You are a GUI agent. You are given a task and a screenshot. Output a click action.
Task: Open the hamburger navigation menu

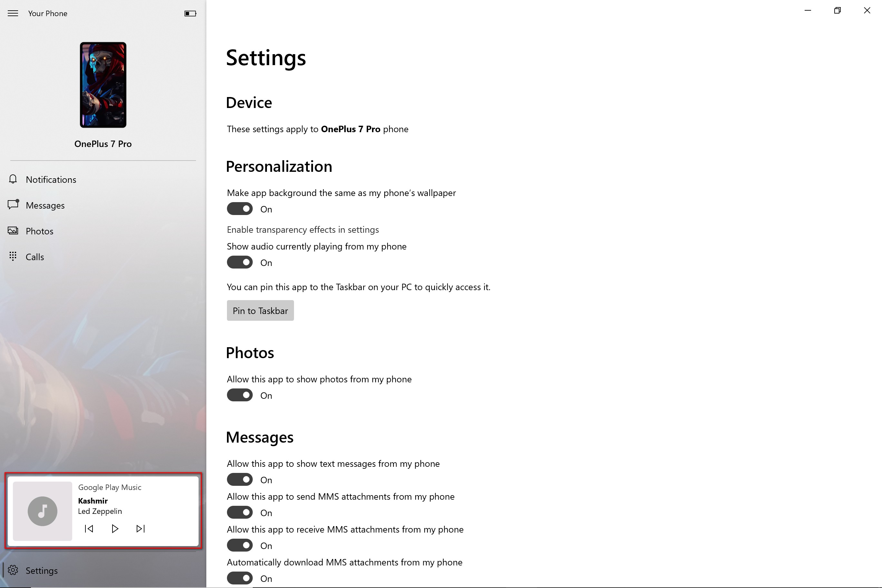click(x=13, y=14)
